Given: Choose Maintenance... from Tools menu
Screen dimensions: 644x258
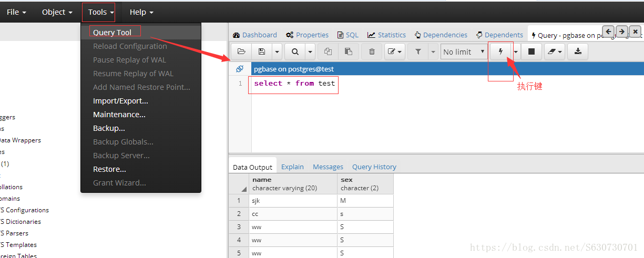Looking at the screenshot, I should point(141,115).
